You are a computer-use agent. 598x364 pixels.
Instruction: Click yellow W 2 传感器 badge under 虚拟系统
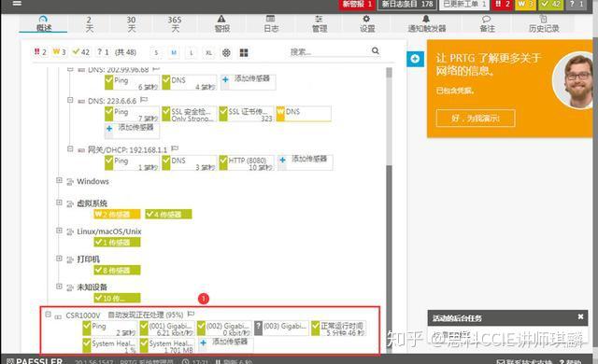117,214
